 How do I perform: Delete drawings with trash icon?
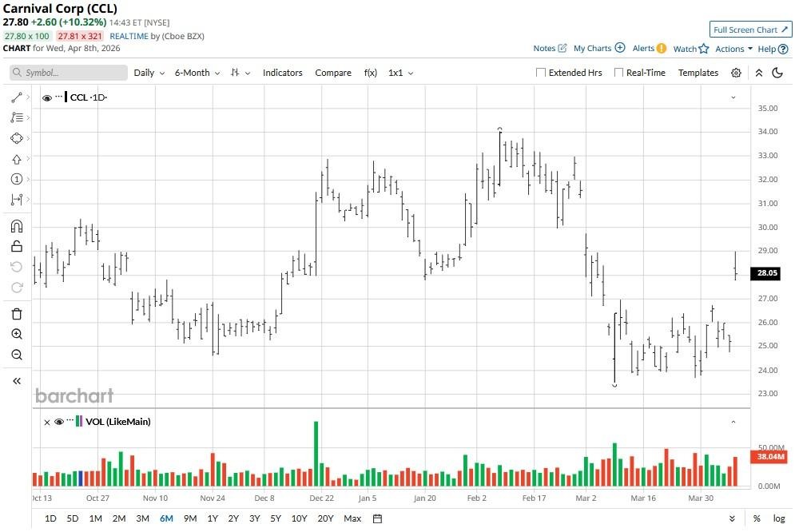[x=17, y=314]
